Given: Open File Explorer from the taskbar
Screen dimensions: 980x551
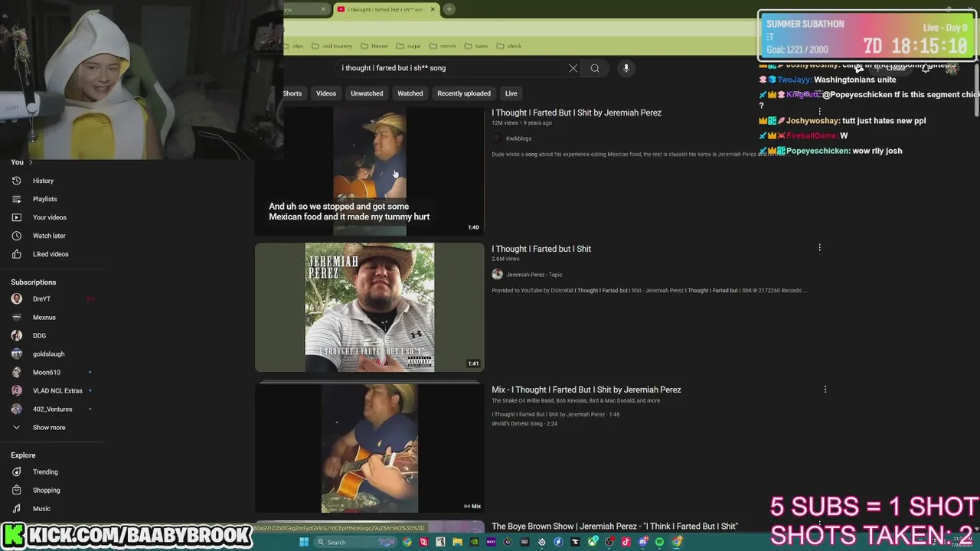Looking at the screenshot, I should pos(457,542).
